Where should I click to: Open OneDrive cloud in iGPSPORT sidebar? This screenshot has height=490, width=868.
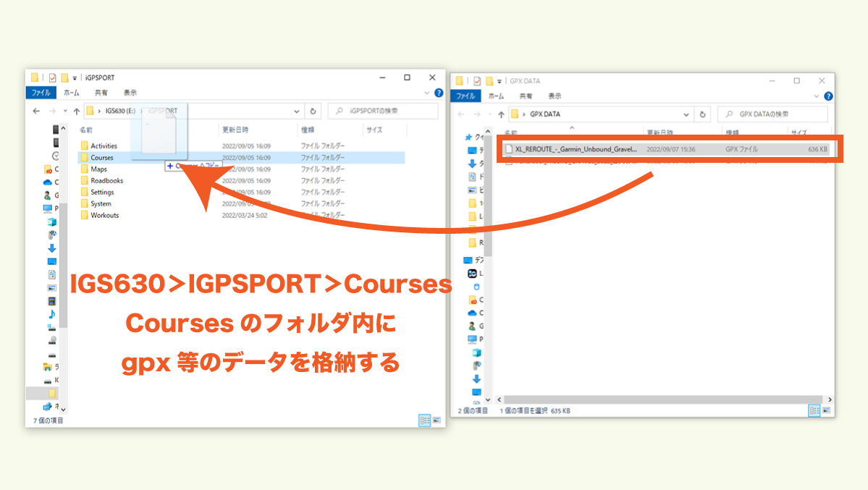(x=48, y=182)
